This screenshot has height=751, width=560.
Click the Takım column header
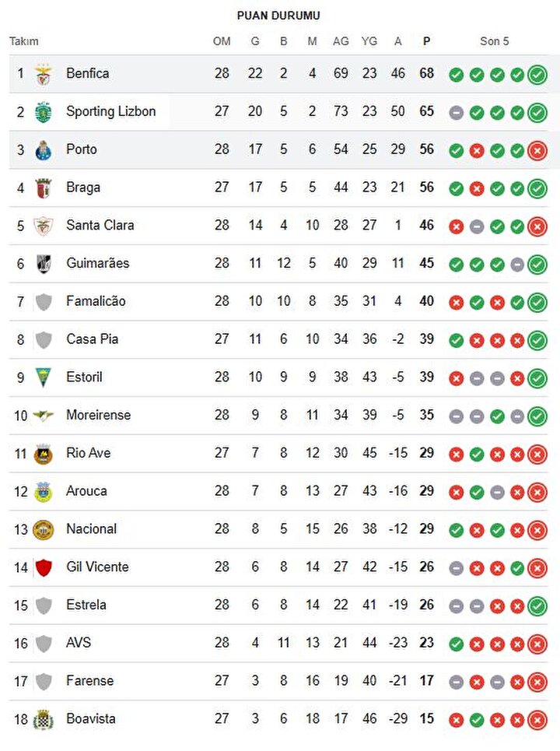tap(24, 42)
